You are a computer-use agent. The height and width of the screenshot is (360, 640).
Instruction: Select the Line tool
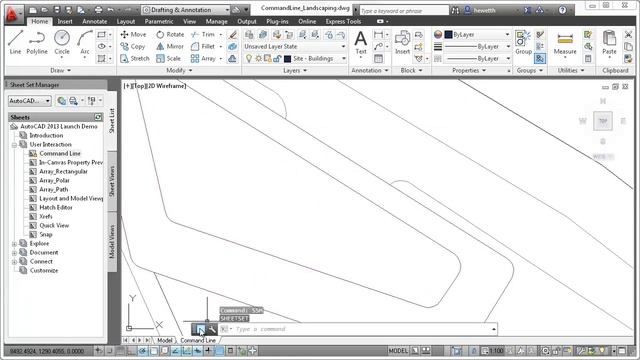pyautogui.click(x=15, y=42)
